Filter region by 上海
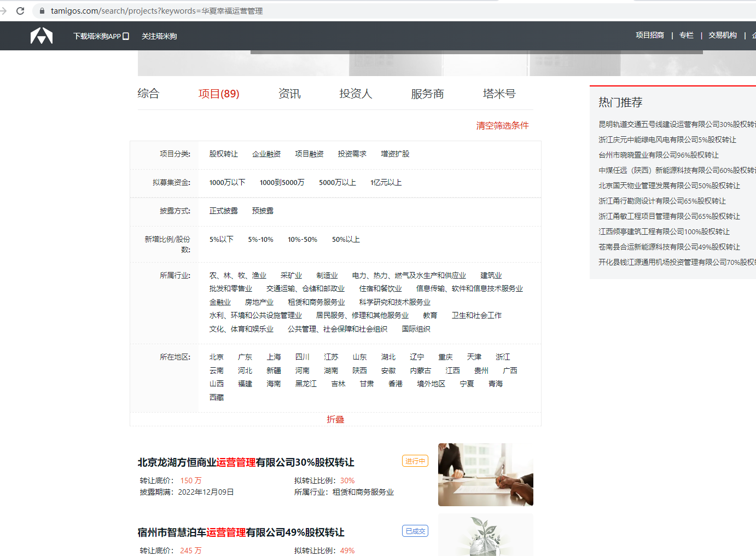Image resolution: width=756 pixels, height=556 pixels. click(x=274, y=357)
